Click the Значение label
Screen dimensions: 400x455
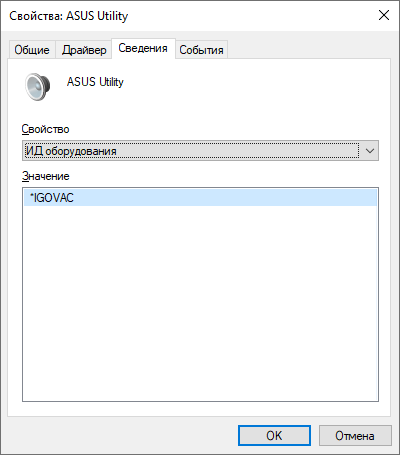(46, 176)
